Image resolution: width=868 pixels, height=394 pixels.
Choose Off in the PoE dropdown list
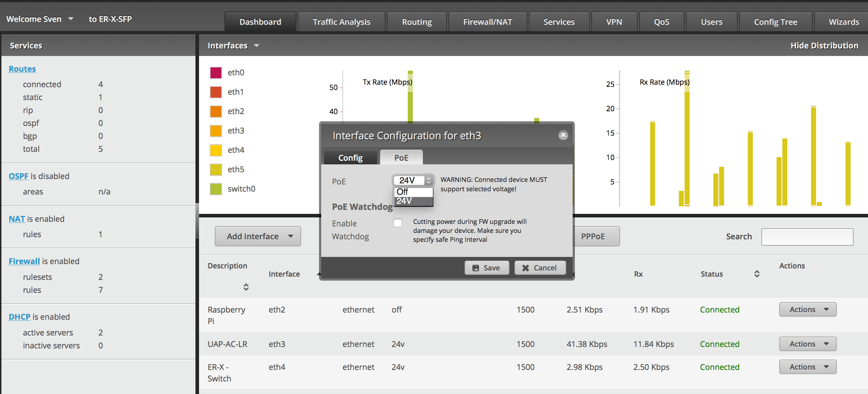[413, 192]
